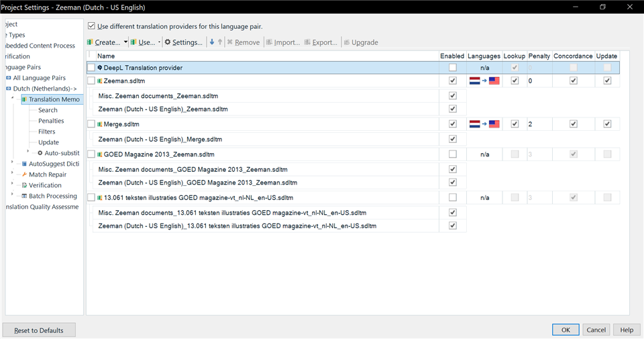The height and width of the screenshot is (339, 644).
Task: Click the GOED Magazine 2013_Zeeman.sdltm icon
Action: point(100,154)
